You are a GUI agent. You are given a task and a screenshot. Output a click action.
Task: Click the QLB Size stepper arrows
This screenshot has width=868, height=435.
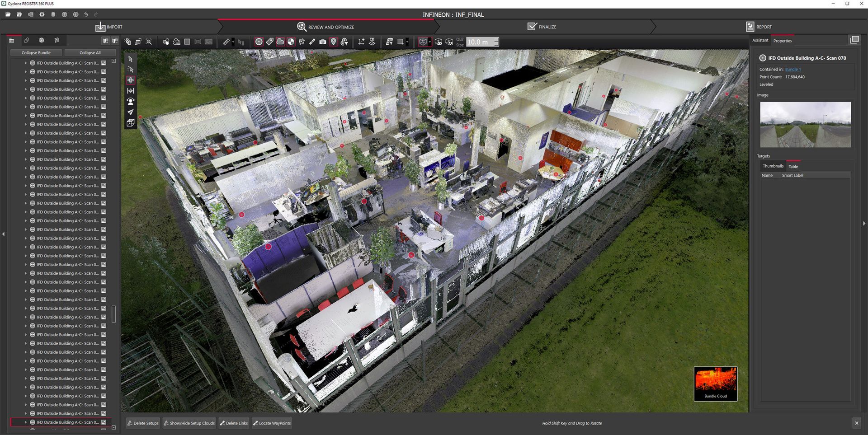496,42
